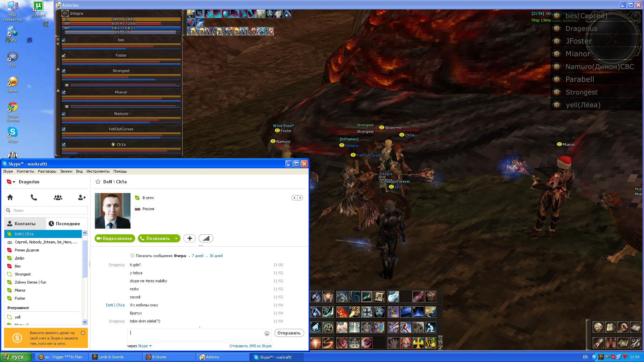Expand the Позвонить call options arrow

[176, 239]
